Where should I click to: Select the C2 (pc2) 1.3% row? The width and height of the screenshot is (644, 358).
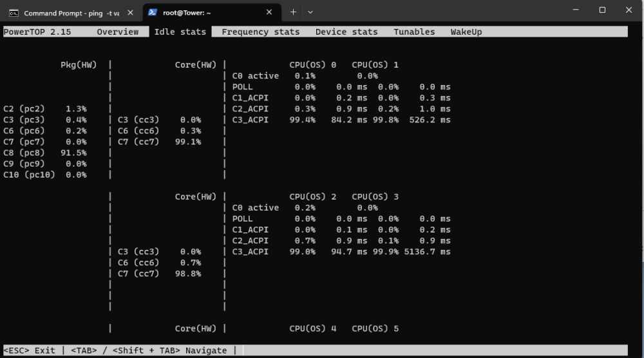coord(45,109)
